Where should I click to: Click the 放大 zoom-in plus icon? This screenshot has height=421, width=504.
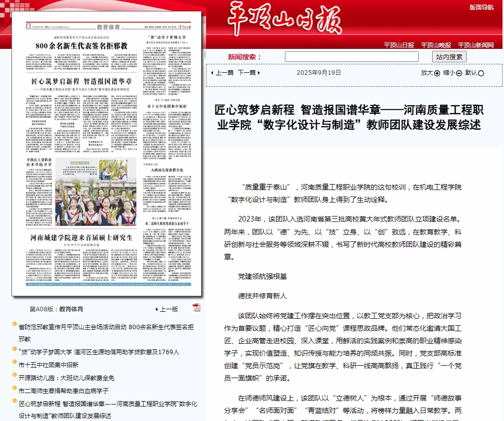coord(437,73)
